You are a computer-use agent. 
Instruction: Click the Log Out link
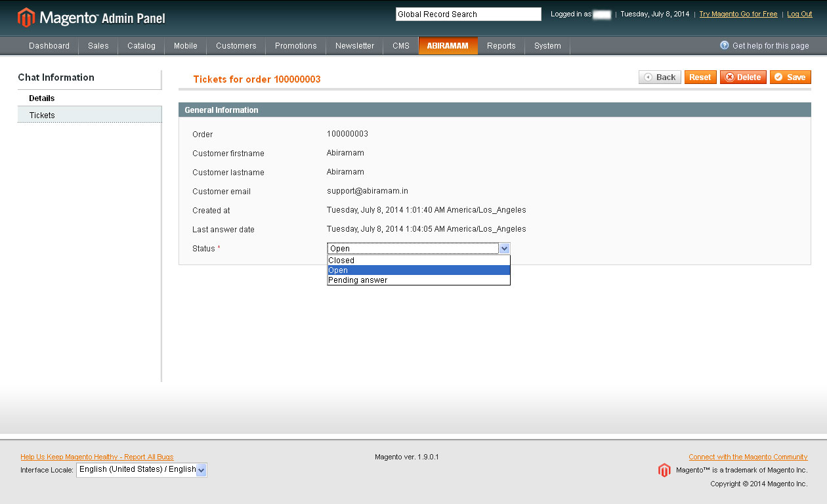(x=799, y=14)
